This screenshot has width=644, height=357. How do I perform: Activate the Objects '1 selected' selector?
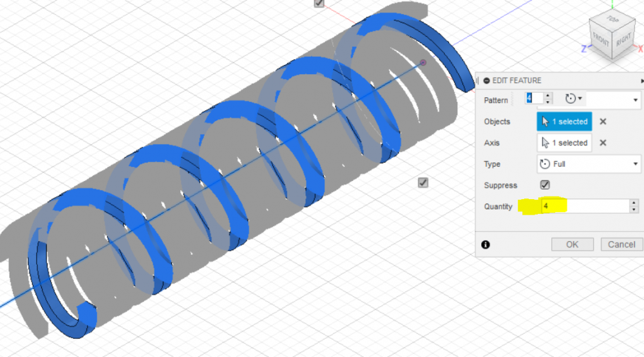point(564,122)
